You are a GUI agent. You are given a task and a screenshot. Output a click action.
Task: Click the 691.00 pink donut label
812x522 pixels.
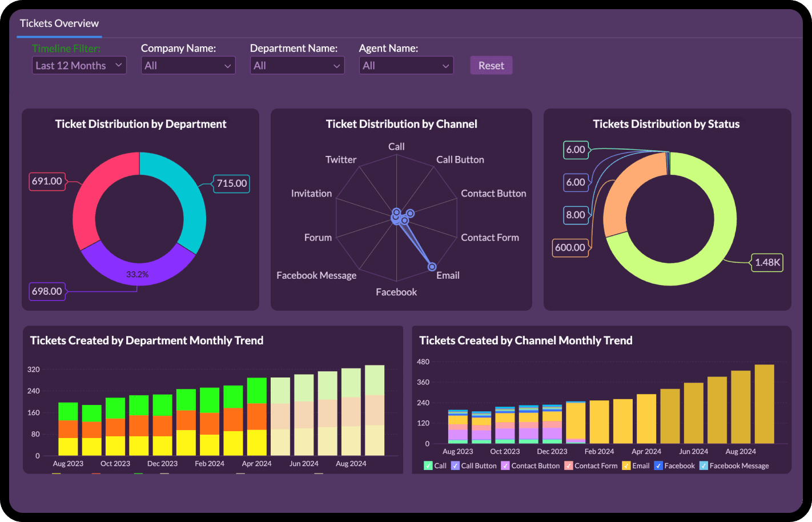(x=47, y=181)
